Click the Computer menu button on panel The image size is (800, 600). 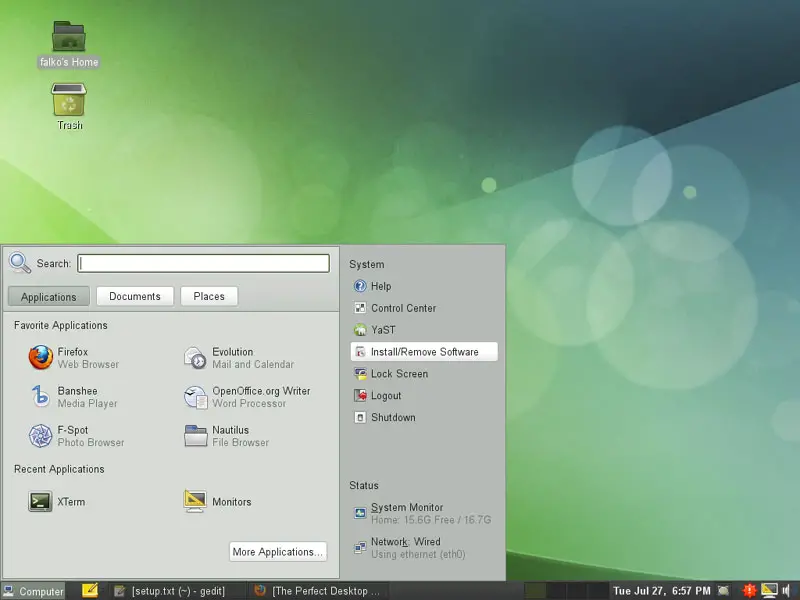click(x=33, y=591)
